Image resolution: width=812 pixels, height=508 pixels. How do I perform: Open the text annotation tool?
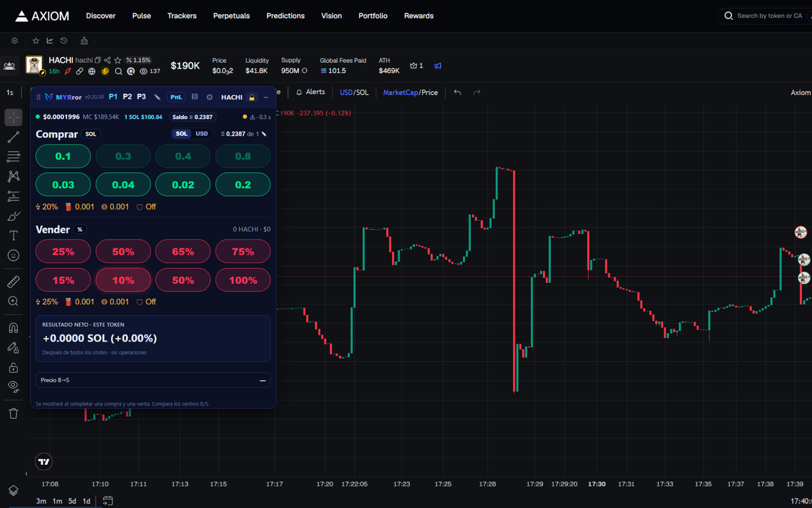pyautogui.click(x=13, y=236)
